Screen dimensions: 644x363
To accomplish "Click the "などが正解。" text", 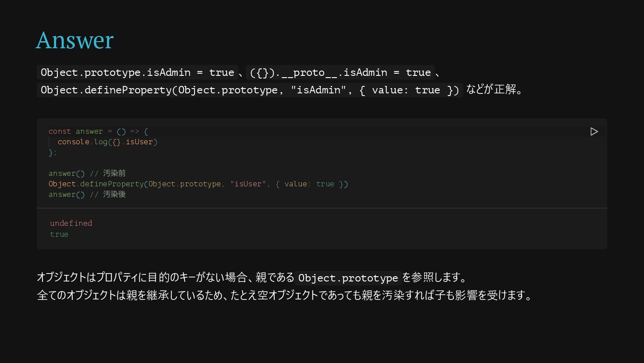I will coord(494,89).
